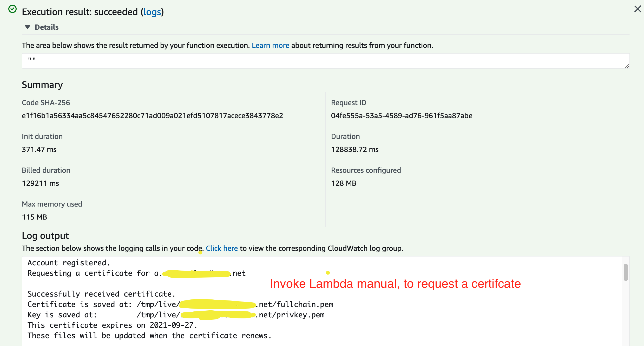644x346 pixels.
Task: Follow the Click here CloudWatch link
Action: (222, 248)
